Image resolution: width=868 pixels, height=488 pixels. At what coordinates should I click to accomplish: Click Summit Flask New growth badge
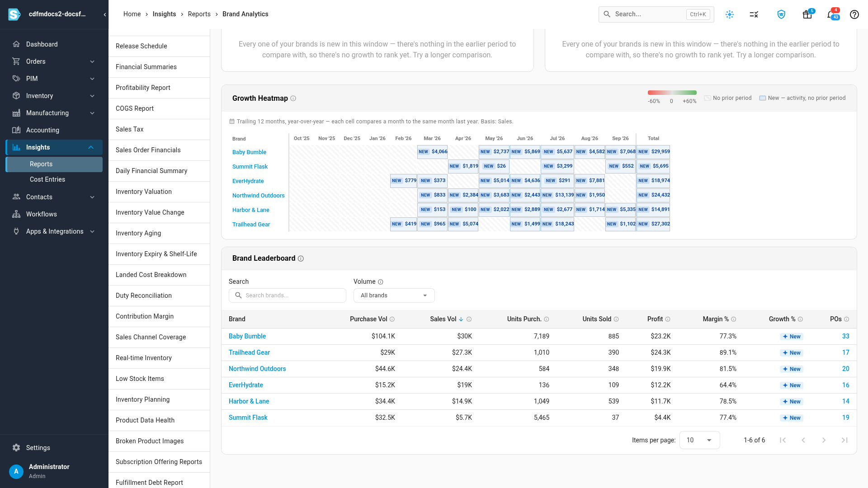pyautogui.click(x=792, y=418)
